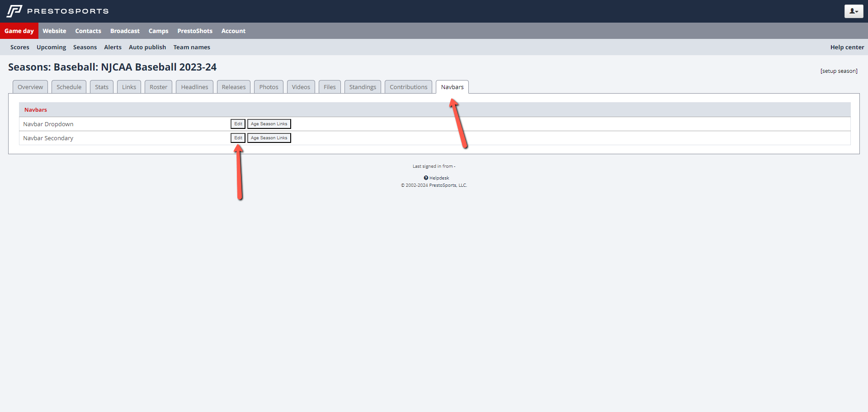Open the Team names page
This screenshot has height=412, width=868.
point(192,47)
